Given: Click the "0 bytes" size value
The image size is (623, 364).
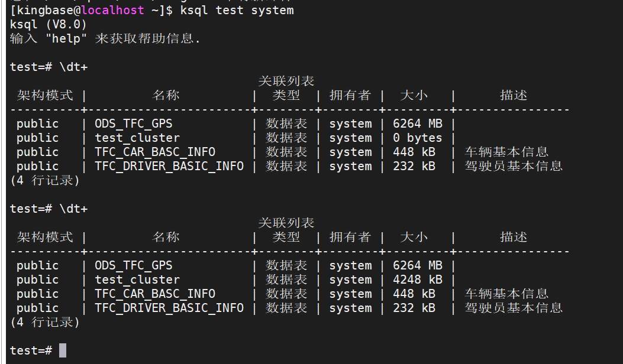Looking at the screenshot, I should 418,138.
